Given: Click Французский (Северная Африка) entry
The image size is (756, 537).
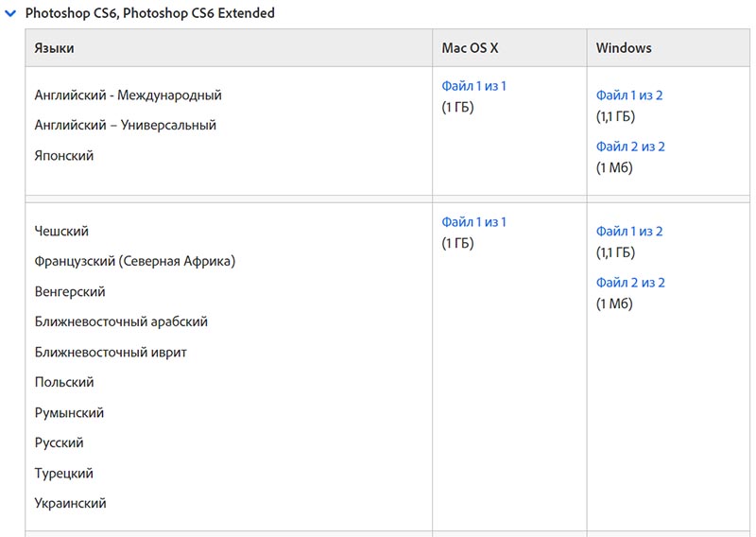Looking at the screenshot, I should click(135, 262).
